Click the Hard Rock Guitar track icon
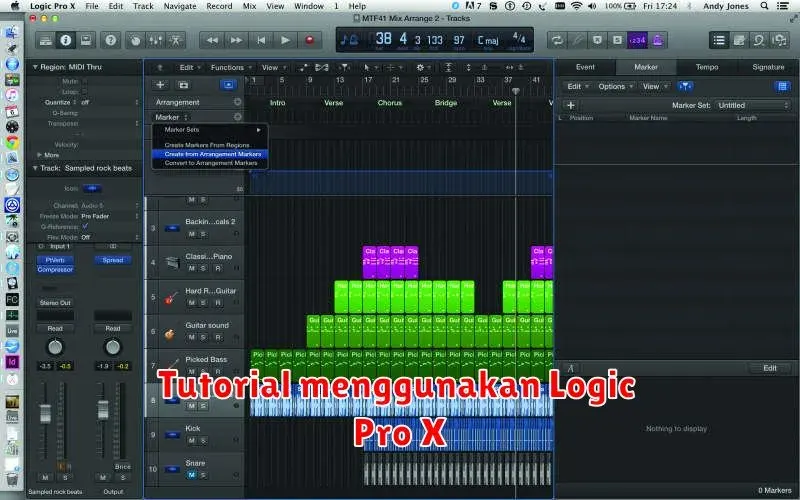Image resolution: width=800 pixels, height=500 pixels. [171, 297]
